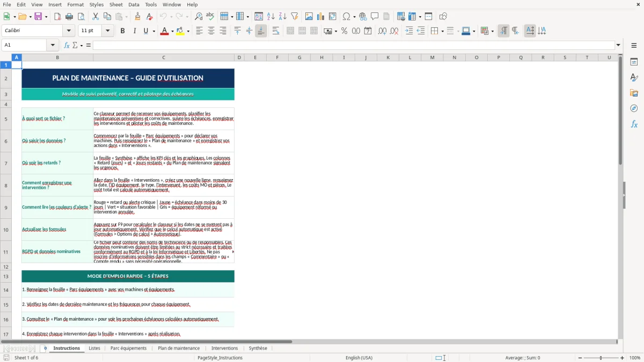644x362 pixels.
Task: Toggle Center Horizontally alignment
Action: click(x=211, y=31)
